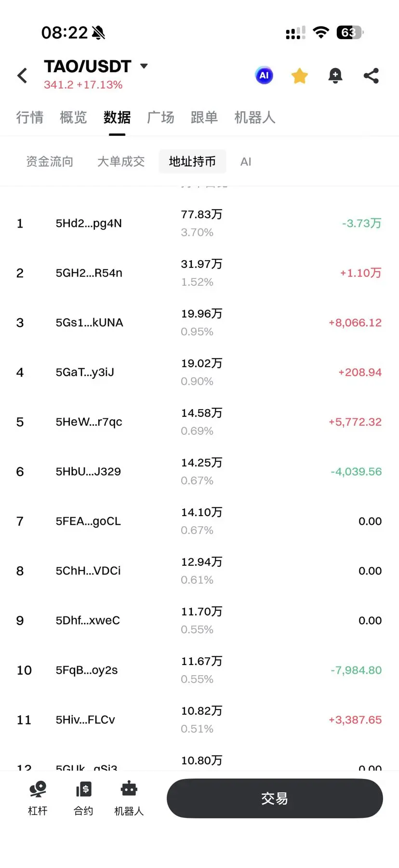
Task: Open holder address 5GaT...y3iJ
Action: tap(85, 372)
